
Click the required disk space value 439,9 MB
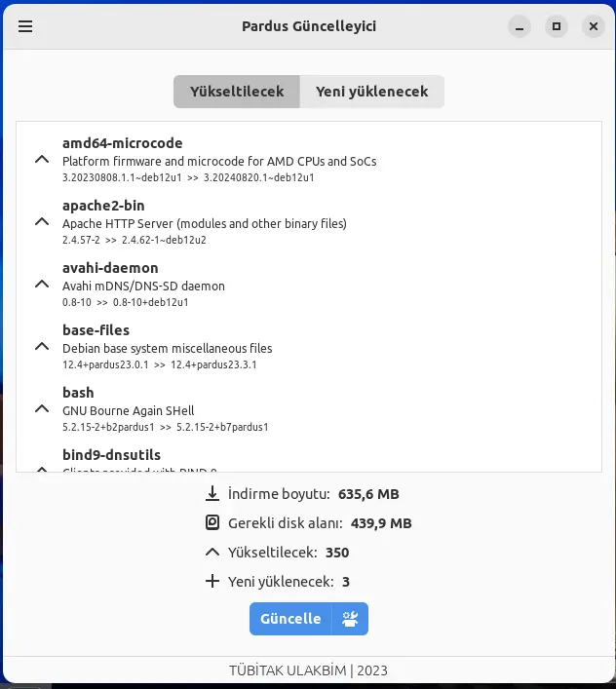(x=381, y=523)
